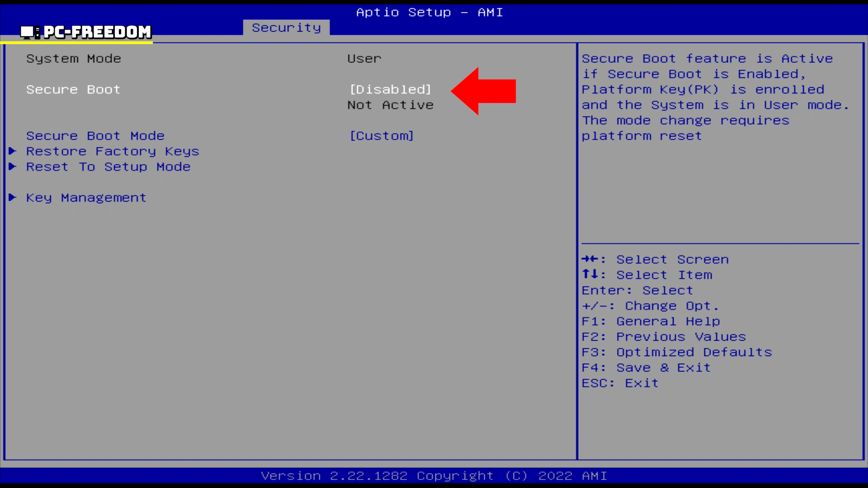Toggle the Secure Boot Disabled option
Image resolution: width=868 pixels, height=488 pixels.
(390, 89)
